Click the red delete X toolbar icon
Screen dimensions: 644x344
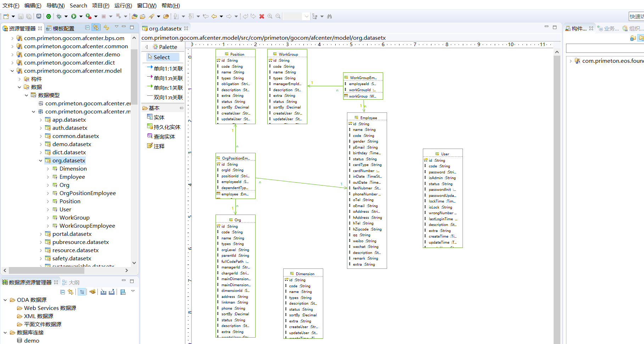tap(262, 16)
